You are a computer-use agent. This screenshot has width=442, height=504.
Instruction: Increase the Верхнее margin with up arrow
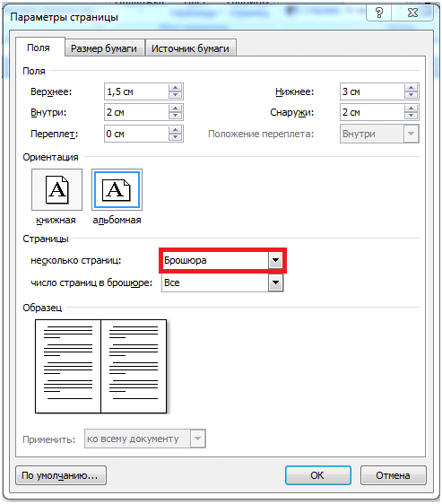click(175, 88)
